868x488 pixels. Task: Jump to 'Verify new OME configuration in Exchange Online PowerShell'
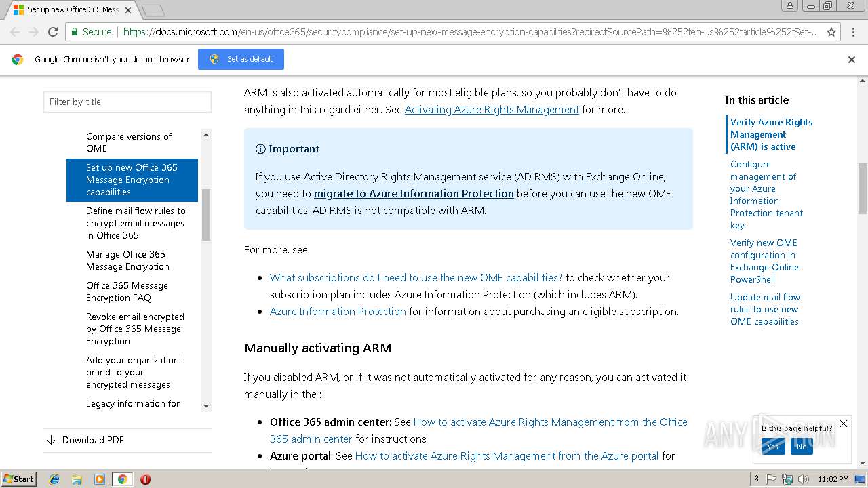pyautogui.click(x=764, y=261)
